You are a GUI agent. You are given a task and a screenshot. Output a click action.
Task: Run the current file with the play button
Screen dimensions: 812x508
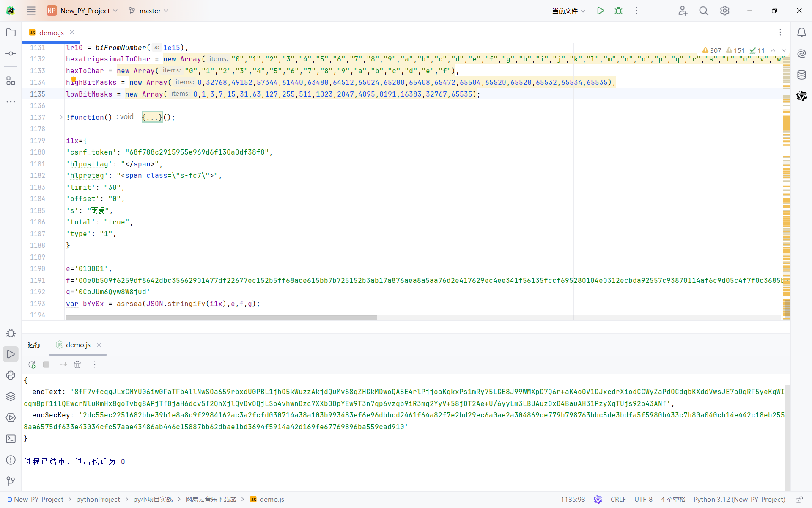[600, 11]
